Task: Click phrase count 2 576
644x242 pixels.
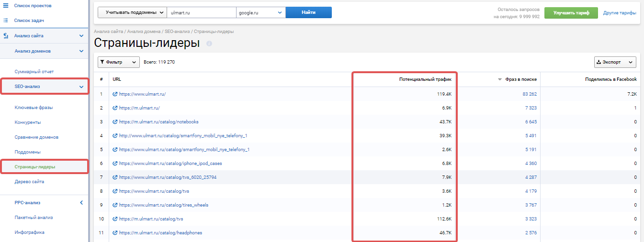Action: [531, 233]
